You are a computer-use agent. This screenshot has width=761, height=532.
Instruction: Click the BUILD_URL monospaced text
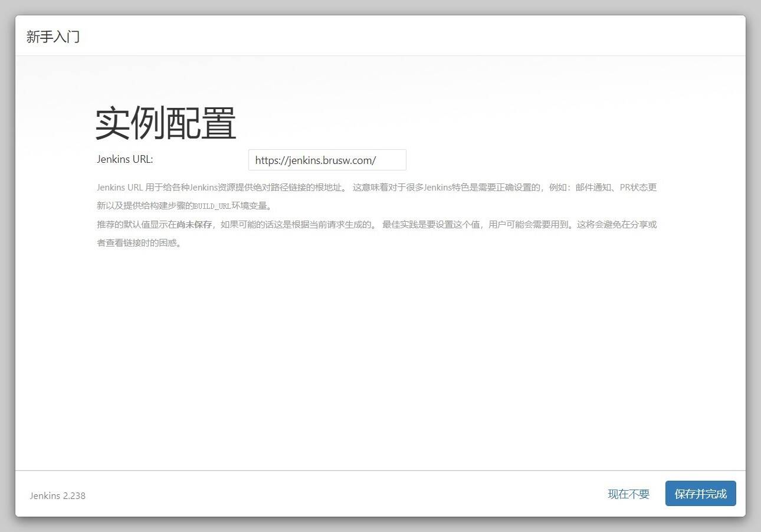pos(212,206)
